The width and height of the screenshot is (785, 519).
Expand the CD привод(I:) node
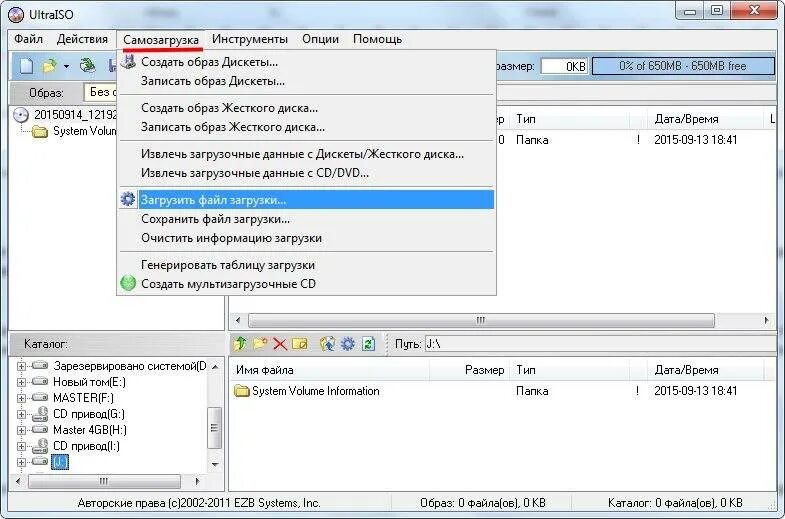pos(21,446)
